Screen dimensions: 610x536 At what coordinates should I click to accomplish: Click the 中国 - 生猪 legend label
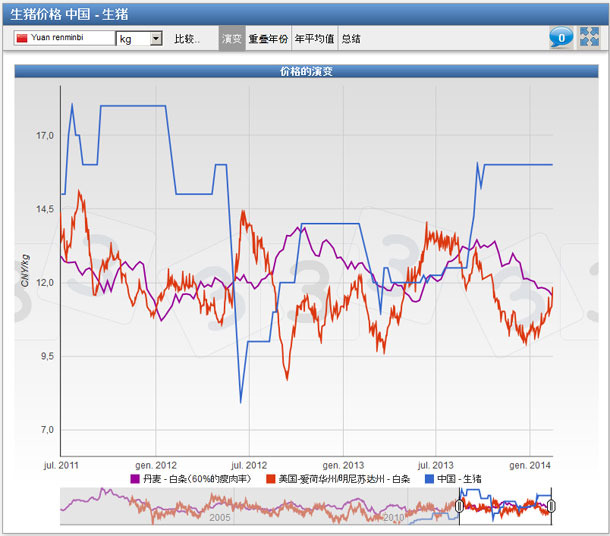[460, 479]
